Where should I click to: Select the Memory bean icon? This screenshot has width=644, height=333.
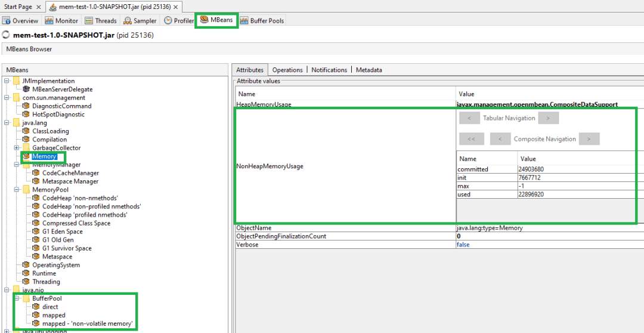point(26,156)
